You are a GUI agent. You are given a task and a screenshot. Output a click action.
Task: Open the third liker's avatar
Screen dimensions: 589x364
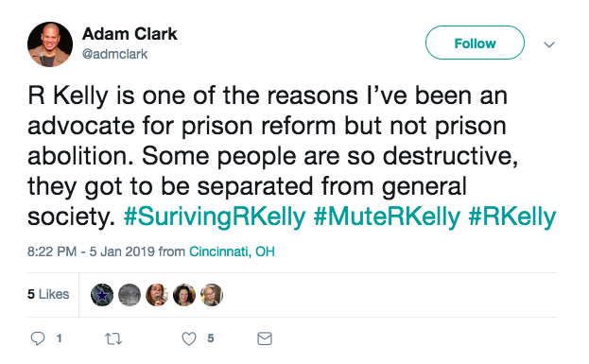tap(157, 295)
